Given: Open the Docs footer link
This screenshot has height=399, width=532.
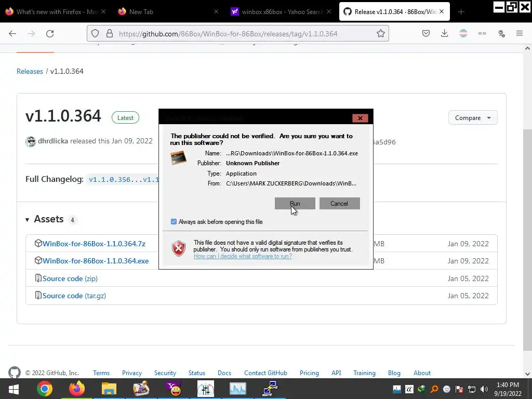Looking at the screenshot, I should tap(224, 373).
